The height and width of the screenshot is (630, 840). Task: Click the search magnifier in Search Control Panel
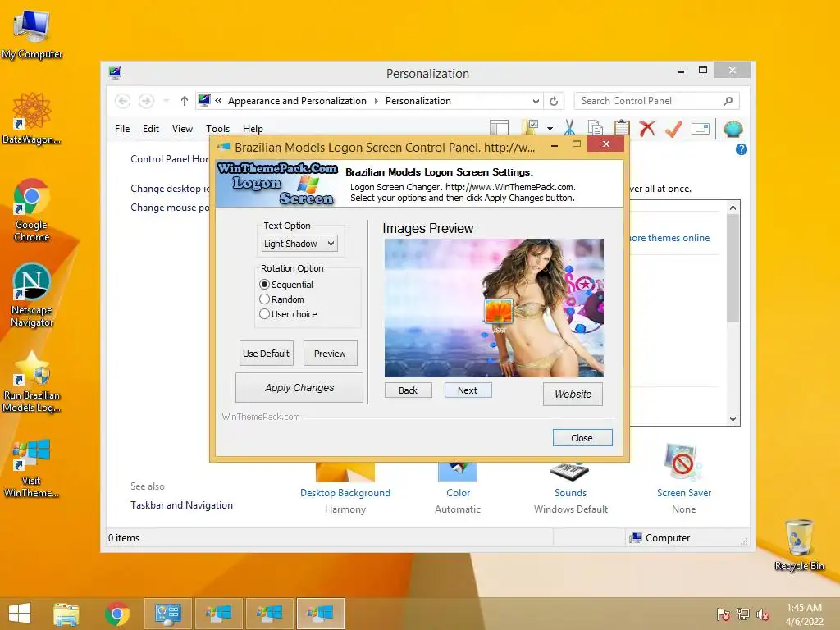click(x=728, y=101)
